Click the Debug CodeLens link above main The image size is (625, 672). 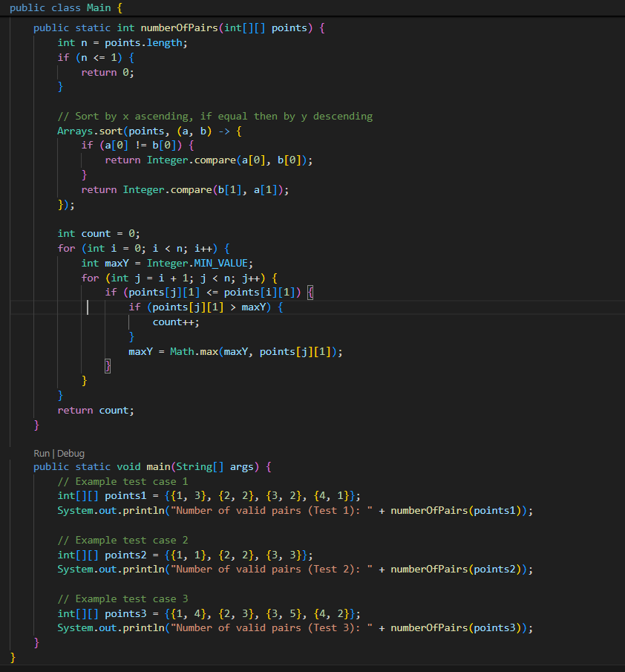coord(71,454)
